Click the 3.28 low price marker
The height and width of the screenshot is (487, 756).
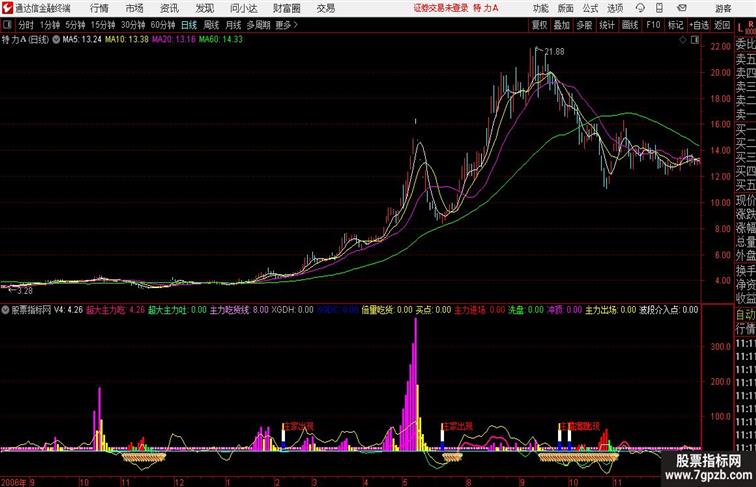pos(25,291)
